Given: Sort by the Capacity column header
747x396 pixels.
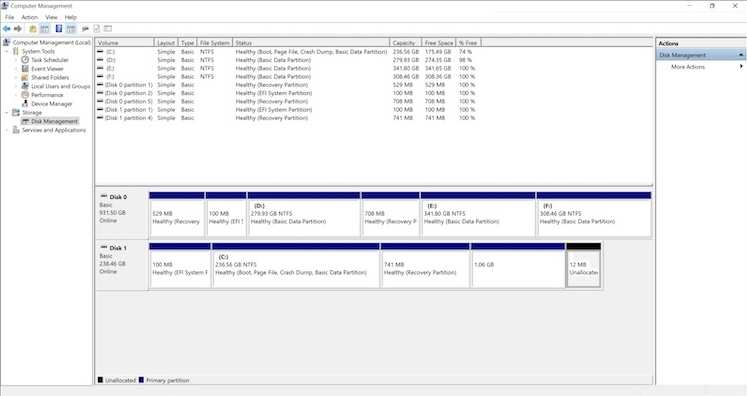Looking at the screenshot, I should [x=405, y=42].
